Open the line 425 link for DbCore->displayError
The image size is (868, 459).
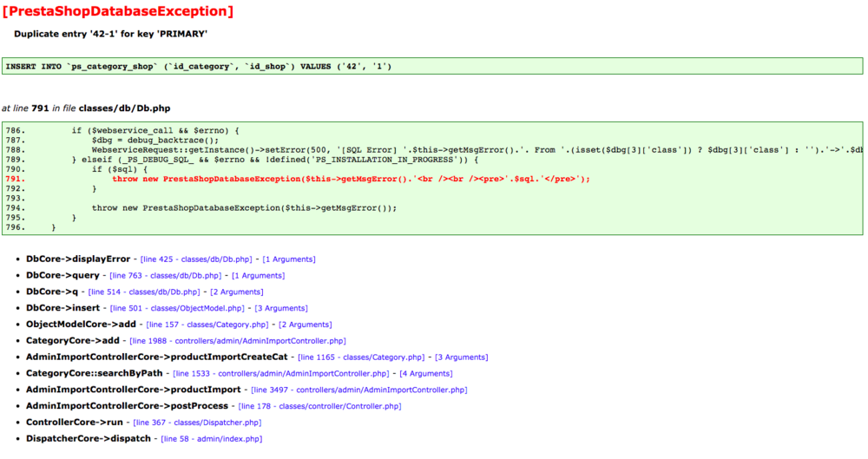196,259
